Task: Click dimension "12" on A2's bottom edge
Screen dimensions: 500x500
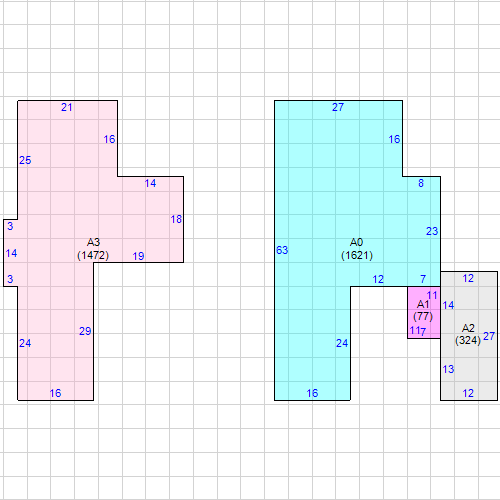Action: tap(468, 393)
